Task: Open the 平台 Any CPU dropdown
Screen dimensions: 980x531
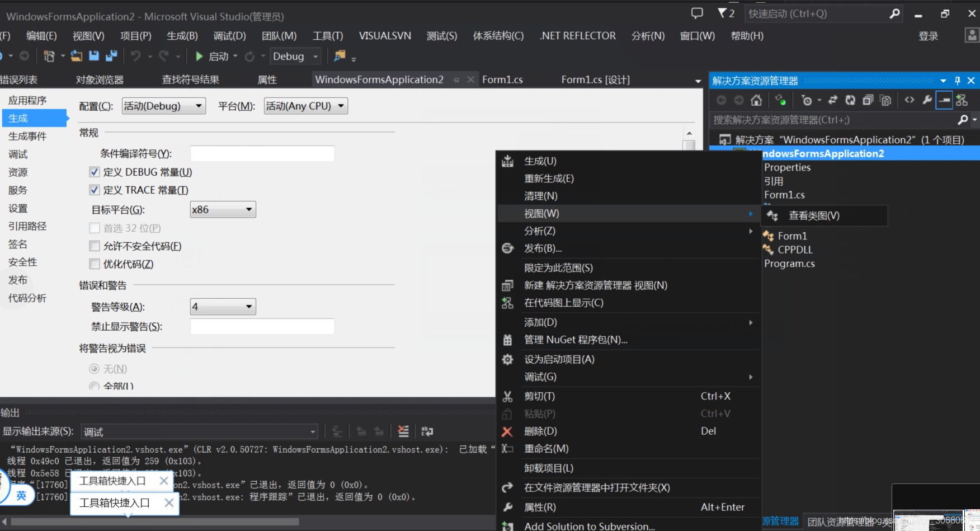Action: pos(306,106)
